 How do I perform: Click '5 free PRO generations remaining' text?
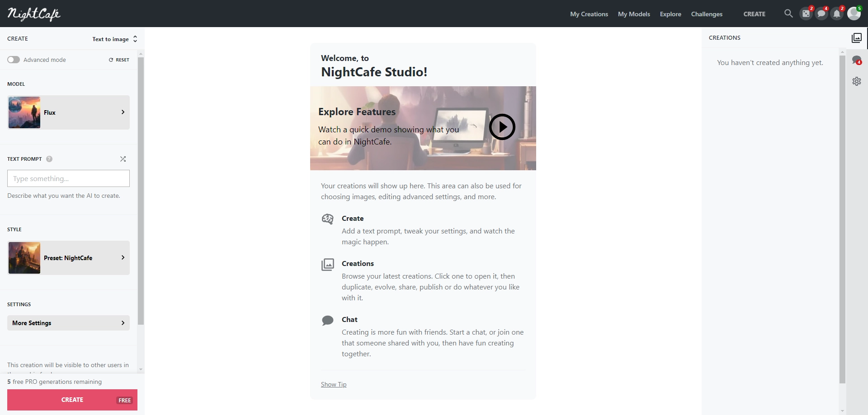55,382
